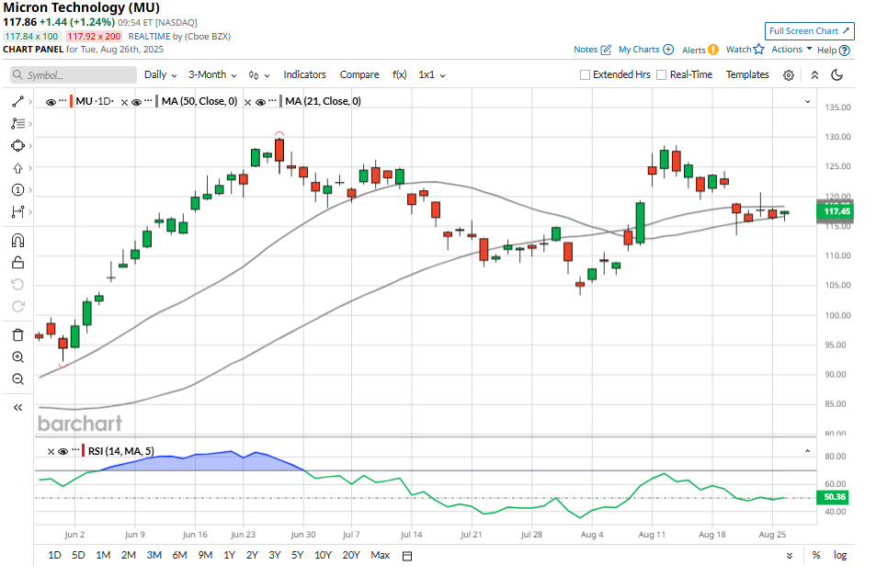The width and height of the screenshot is (876, 588).
Task: Click the MA (50) gray color bar
Action: click(x=156, y=102)
